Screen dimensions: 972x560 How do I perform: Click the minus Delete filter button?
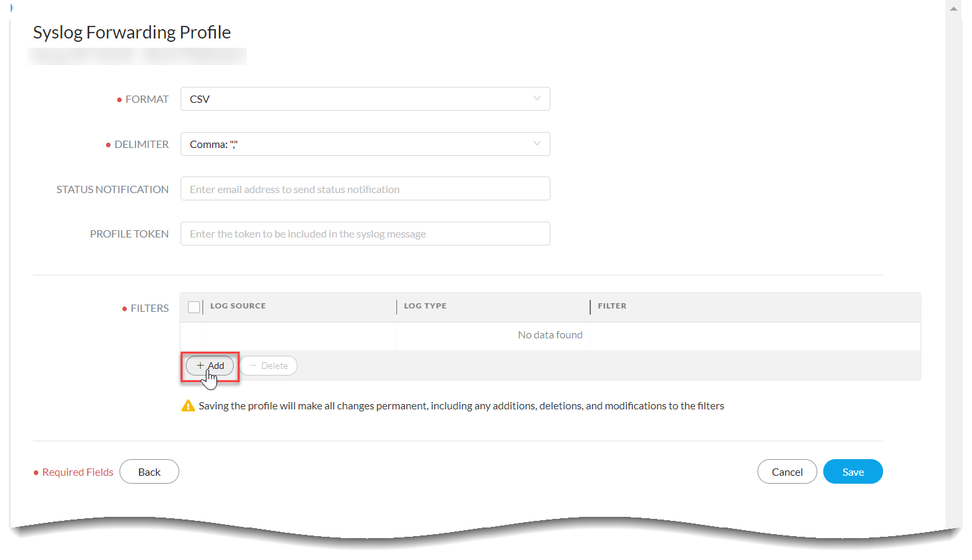269,366
